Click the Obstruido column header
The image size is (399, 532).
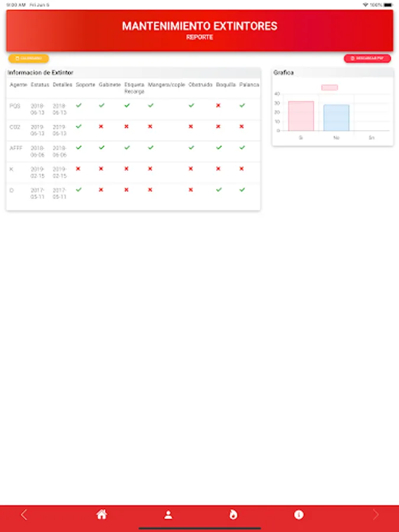(200, 85)
